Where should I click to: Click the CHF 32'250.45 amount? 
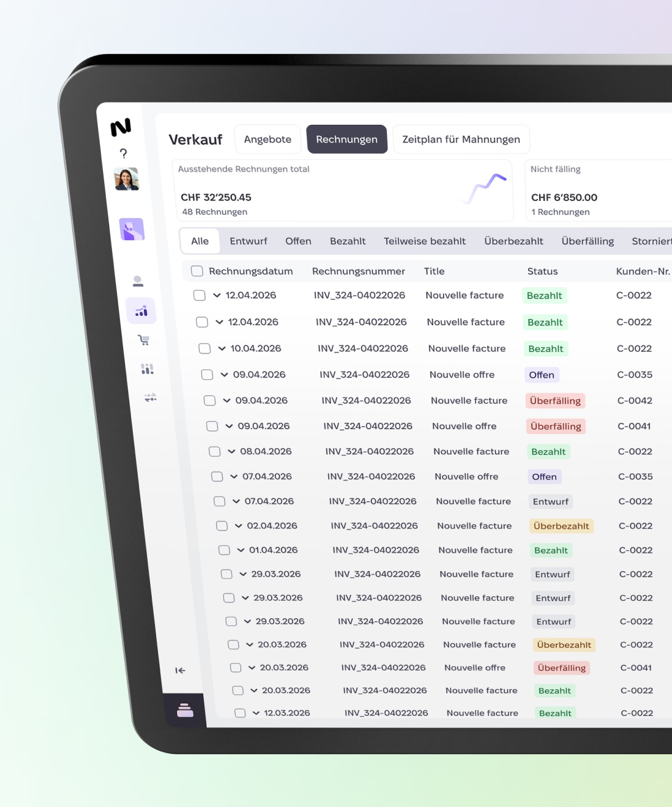pyautogui.click(x=216, y=197)
